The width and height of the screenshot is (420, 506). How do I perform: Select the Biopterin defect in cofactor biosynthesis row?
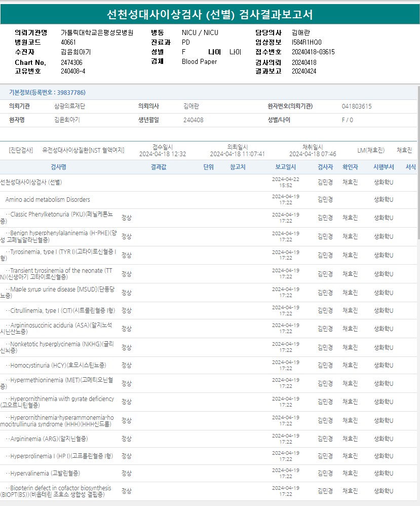(208, 491)
